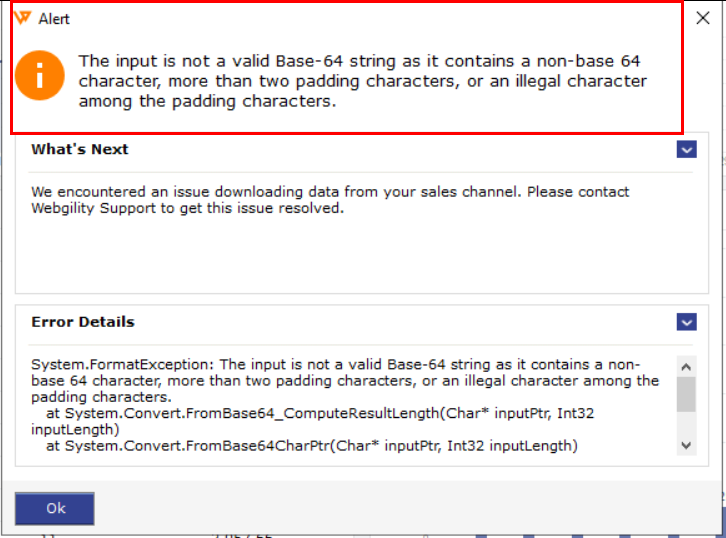Click the FromBase64CharPtr stack trace line

(310, 445)
